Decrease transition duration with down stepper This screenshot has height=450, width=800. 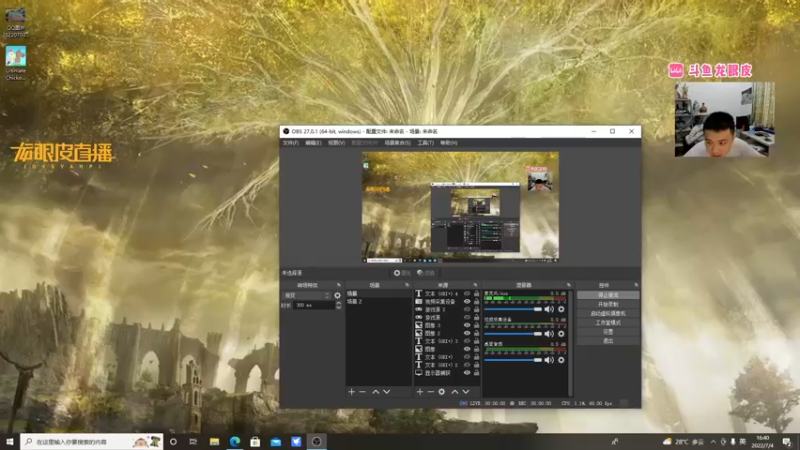[x=338, y=308]
